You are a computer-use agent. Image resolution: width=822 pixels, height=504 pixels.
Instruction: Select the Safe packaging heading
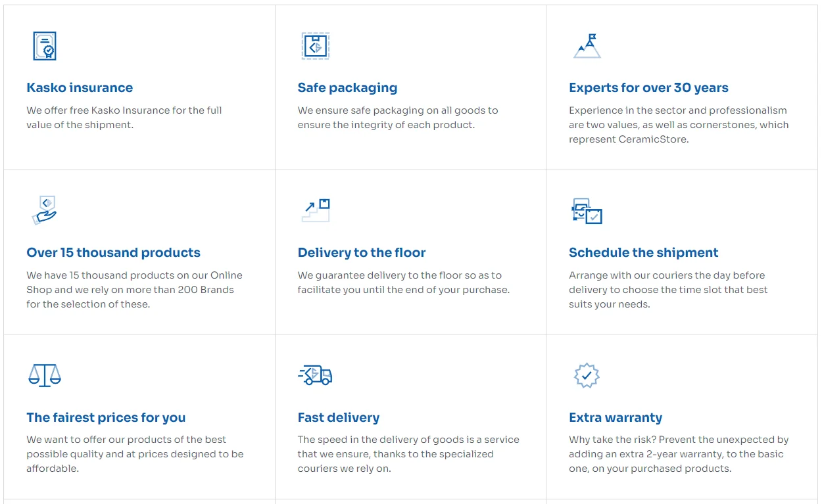pos(347,88)
